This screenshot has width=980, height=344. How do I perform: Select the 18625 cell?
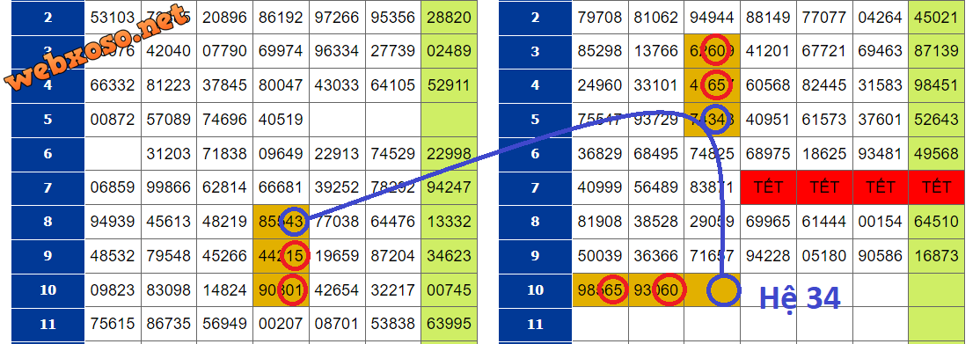(824, 153)
